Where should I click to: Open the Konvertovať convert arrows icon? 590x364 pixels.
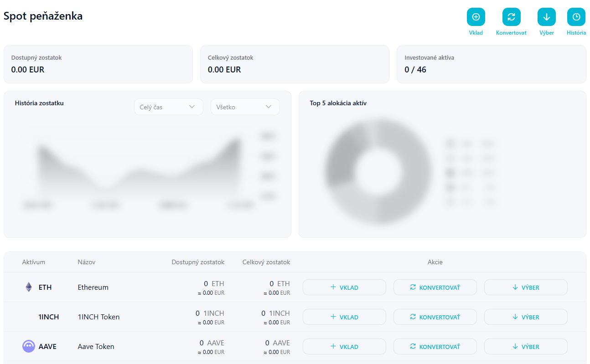tap(511, 17)
